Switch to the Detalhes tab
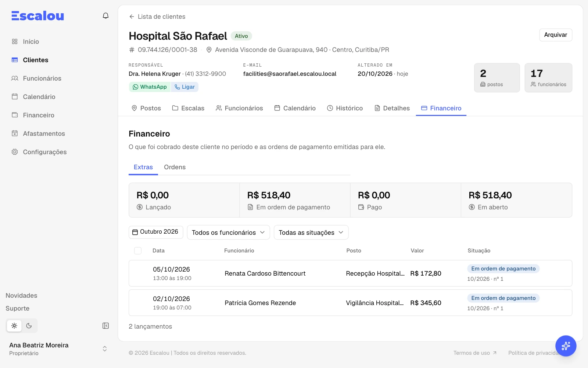This screenshot has width=588, height=368. 392,108
